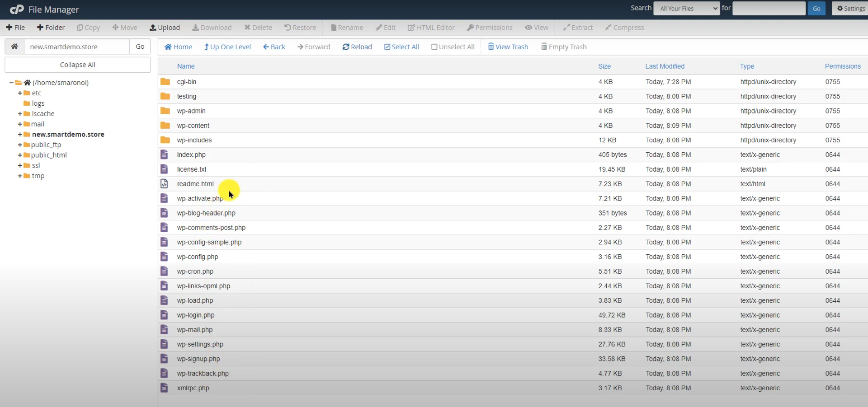Click the Extract toolbar icon

tap(578, 27)
